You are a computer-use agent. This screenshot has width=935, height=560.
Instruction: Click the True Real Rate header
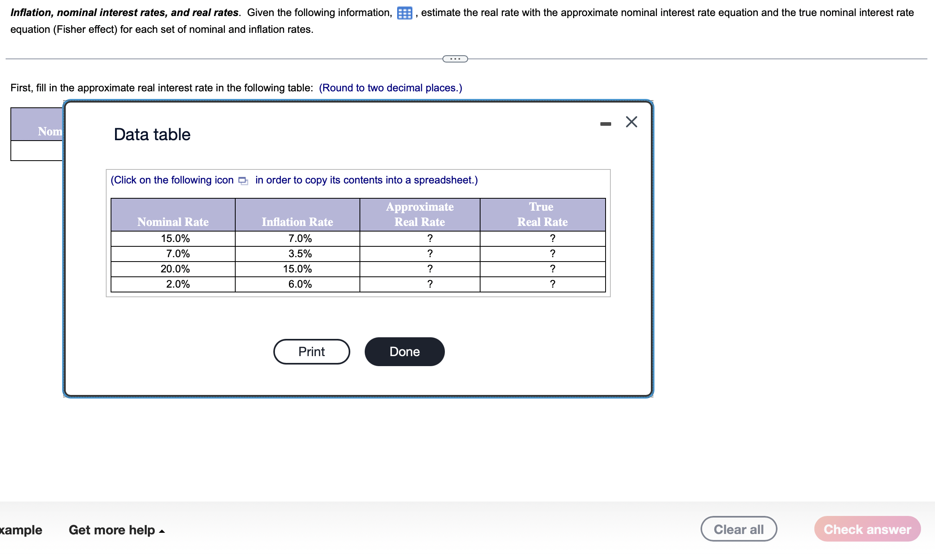(542, 214)
